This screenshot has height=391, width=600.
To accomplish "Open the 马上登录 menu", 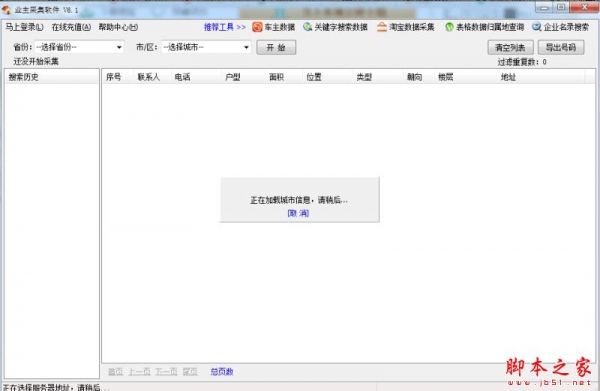I will [x=24, y=27].
